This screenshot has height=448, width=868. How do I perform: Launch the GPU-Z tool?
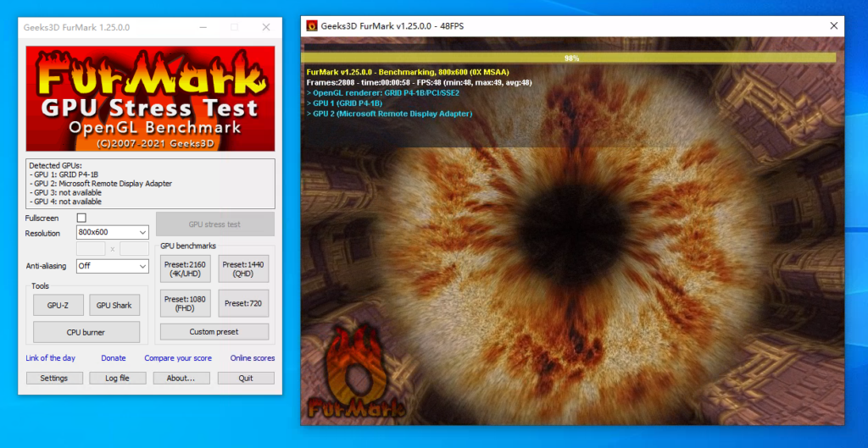tap(58, 306)
